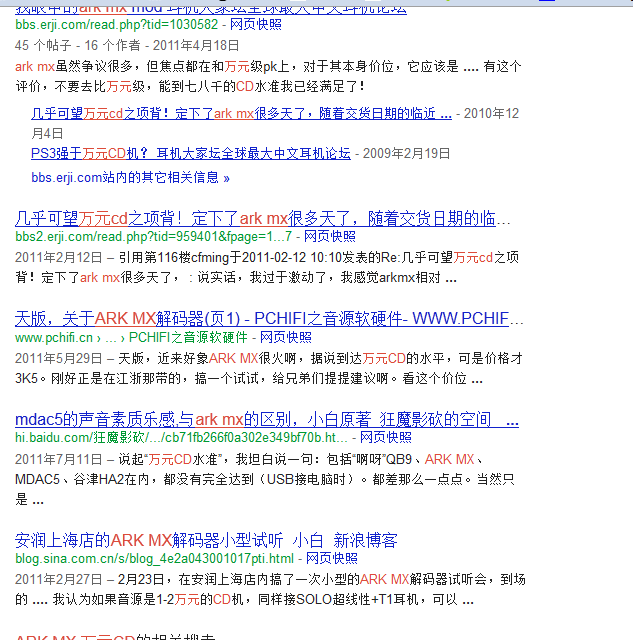Click date text '2011年2月27日' in sina snippet
Viewport: 633px width, 640px height.
click(58, 580)
